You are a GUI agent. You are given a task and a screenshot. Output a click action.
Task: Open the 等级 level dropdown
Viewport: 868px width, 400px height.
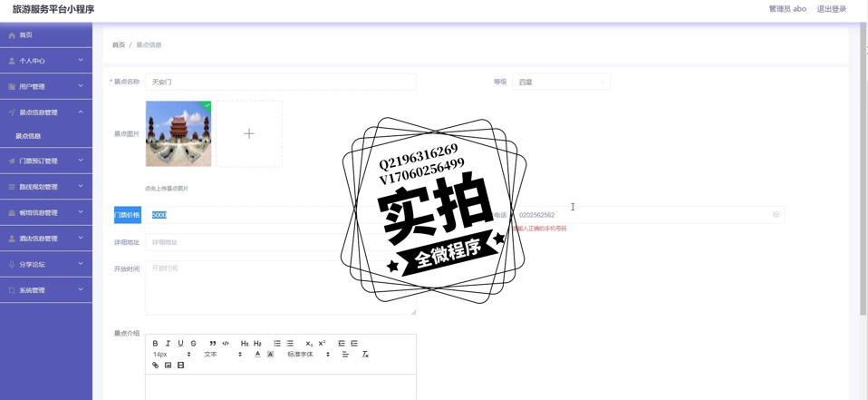[561, 82]
